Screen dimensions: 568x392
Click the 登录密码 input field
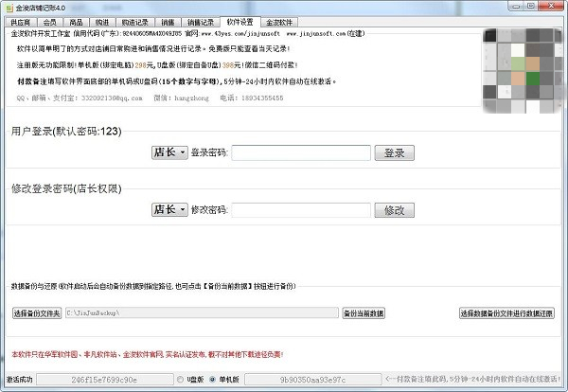pyautogui.click(x=300, y=152)
